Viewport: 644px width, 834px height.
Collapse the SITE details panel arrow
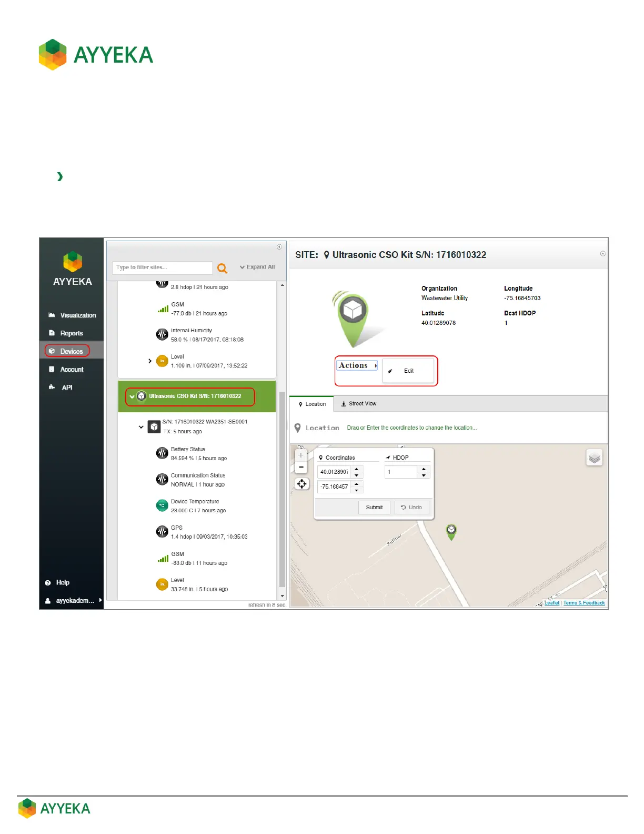coord(603,254)
